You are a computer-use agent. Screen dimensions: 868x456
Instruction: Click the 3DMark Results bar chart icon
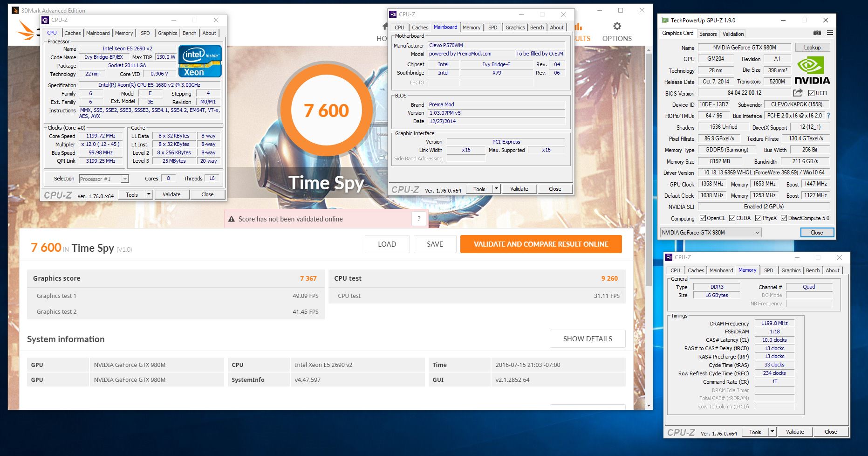[x=579, y=27]
